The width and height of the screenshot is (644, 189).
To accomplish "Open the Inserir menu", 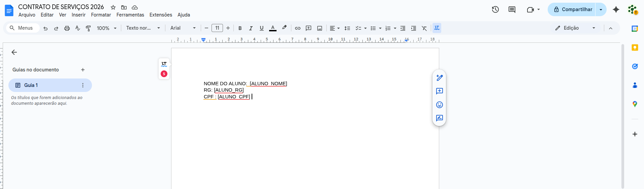I will point(78,15).
